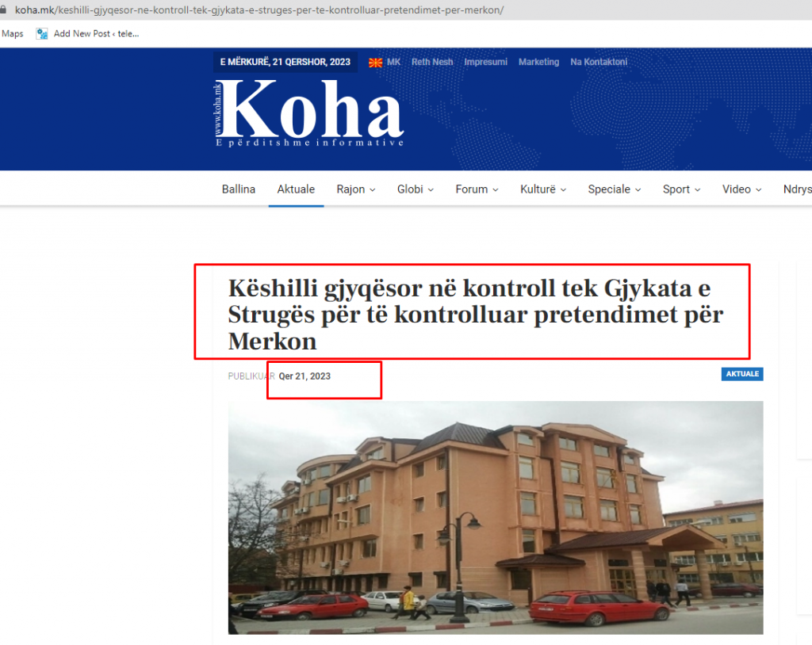Open the Impresumi link

486,62
